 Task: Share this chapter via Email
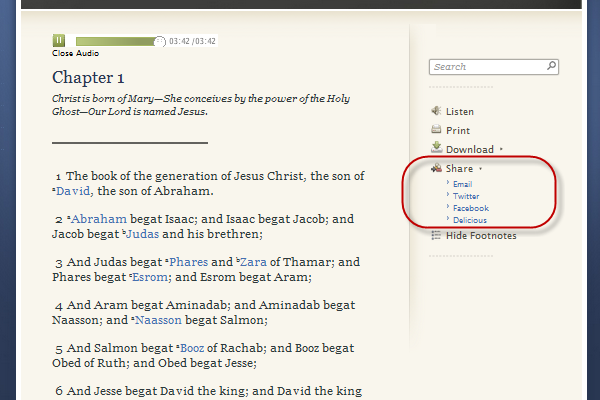point(462,184)
